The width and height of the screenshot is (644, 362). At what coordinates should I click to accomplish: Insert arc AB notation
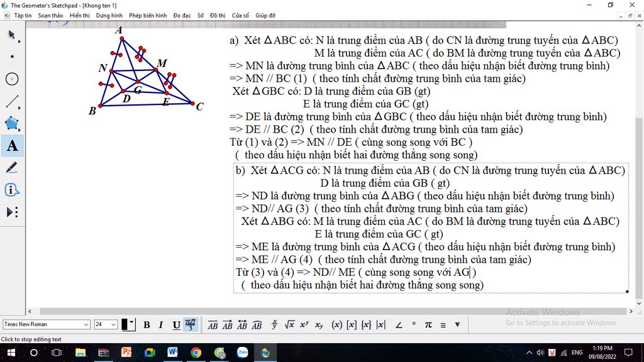point(257,325)
